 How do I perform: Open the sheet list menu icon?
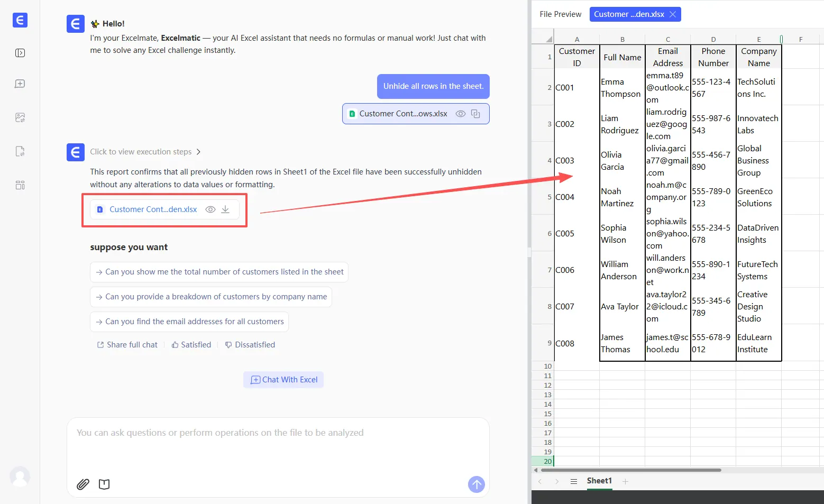coord(574,481)
